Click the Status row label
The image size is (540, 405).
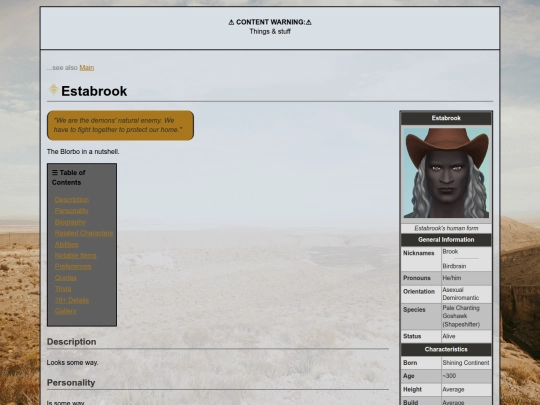pos(412,336)
